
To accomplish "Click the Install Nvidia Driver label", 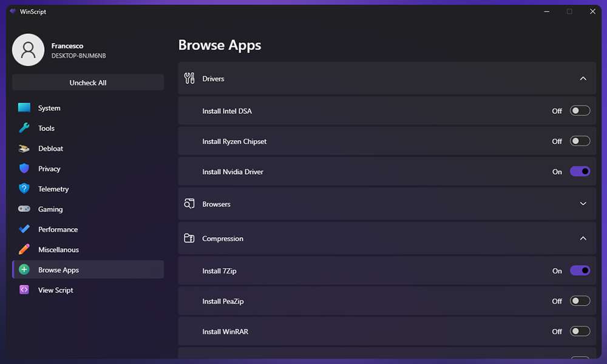I will (x=232, y=171).
